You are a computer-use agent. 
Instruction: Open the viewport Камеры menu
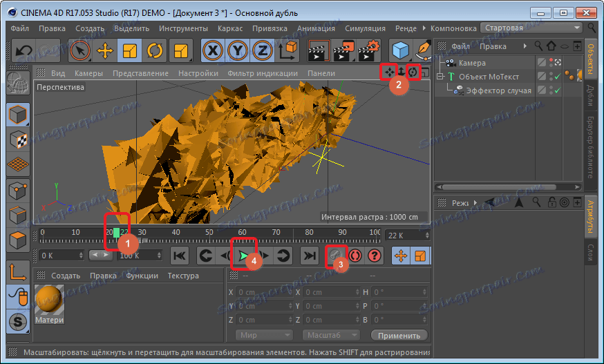tap(88, 73)
